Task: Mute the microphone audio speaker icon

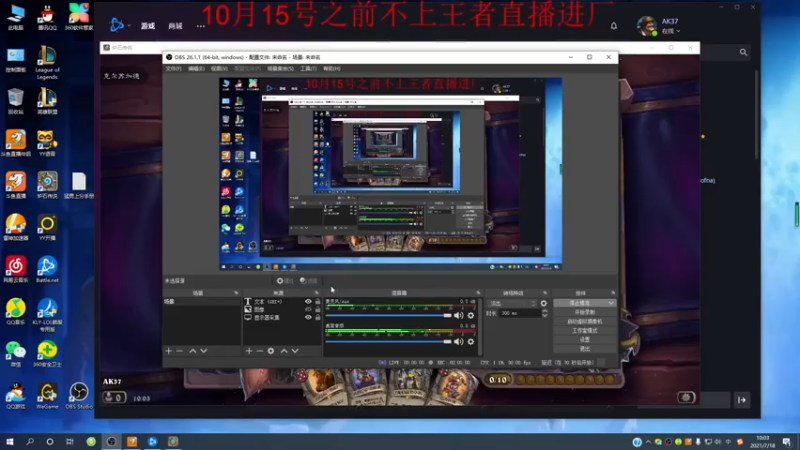Action: 459,315
